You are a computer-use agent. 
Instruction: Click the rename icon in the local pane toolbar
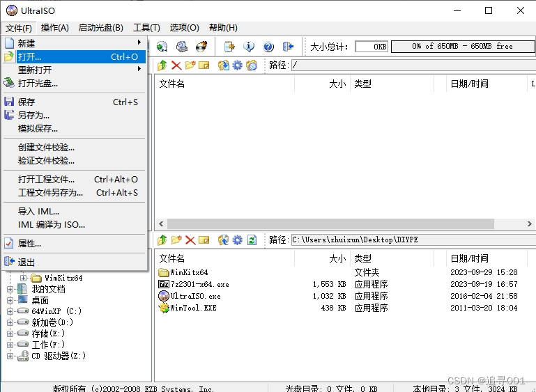[x=204, y=240]
